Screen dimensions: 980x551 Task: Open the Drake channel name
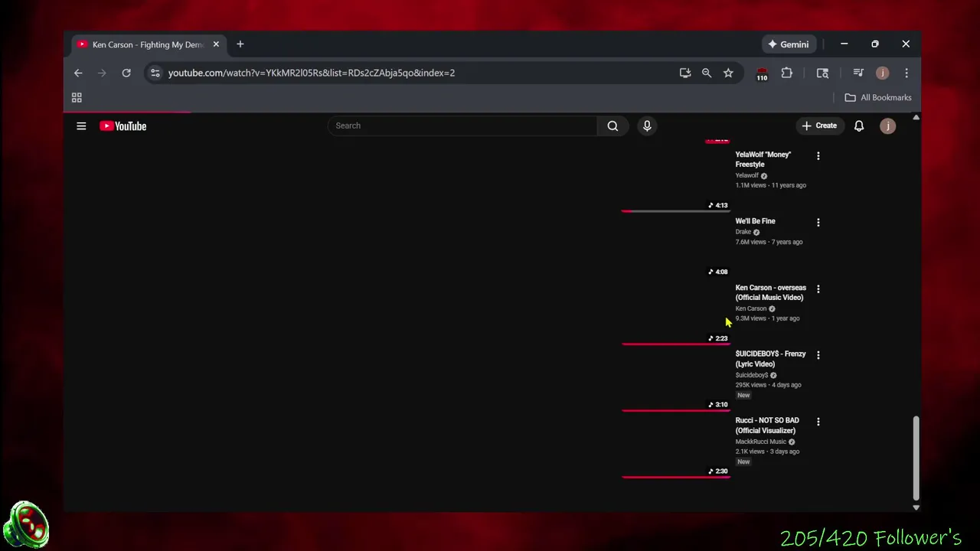tap(743, 232)
